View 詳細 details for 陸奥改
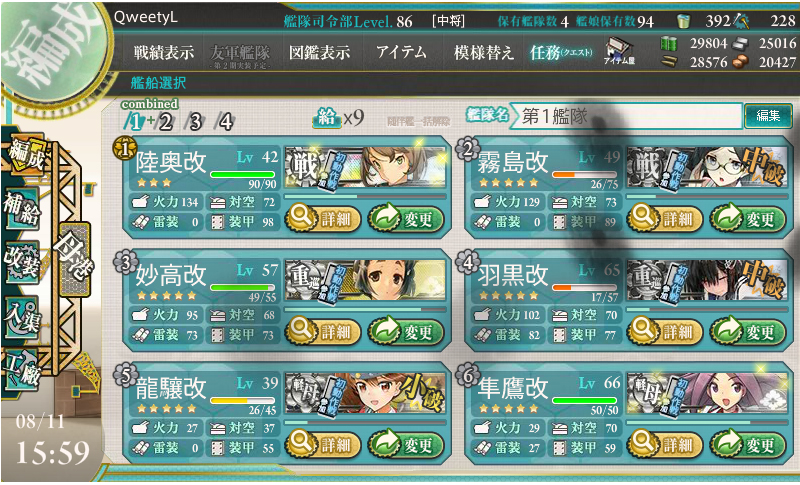This screenshot has height=485, width=800. (x=323, y=219)
